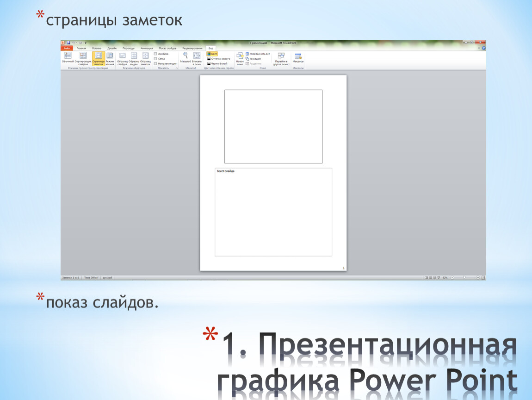Open the Показать group dialog launcher
This screenshot has width=532, height=400.
click(177, 68)
